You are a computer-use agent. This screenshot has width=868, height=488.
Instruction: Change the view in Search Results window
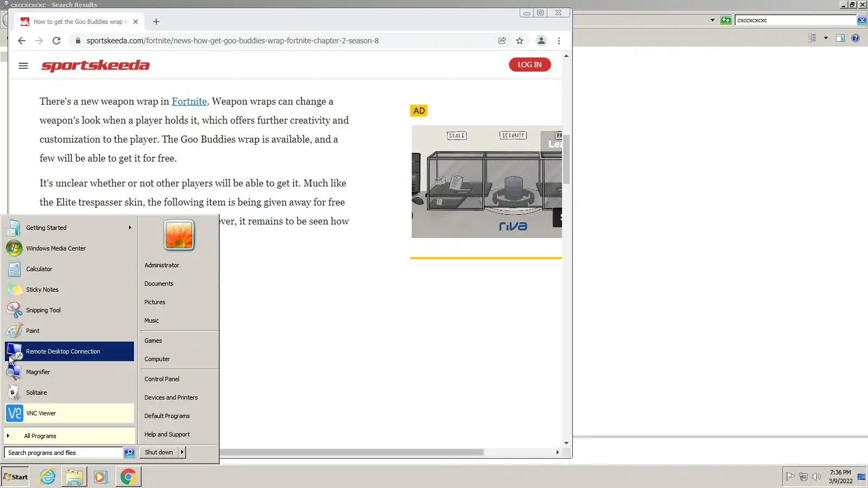(x=812, y=38)
